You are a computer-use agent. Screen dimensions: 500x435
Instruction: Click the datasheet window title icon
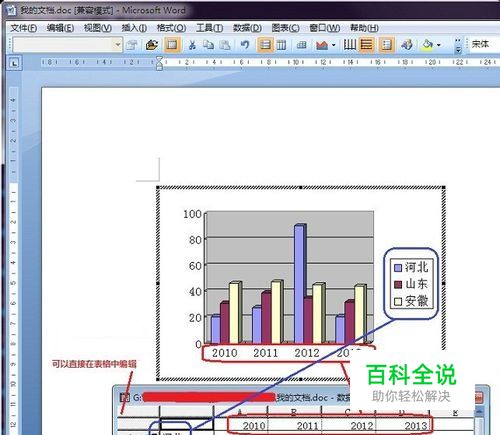(124, 397)
